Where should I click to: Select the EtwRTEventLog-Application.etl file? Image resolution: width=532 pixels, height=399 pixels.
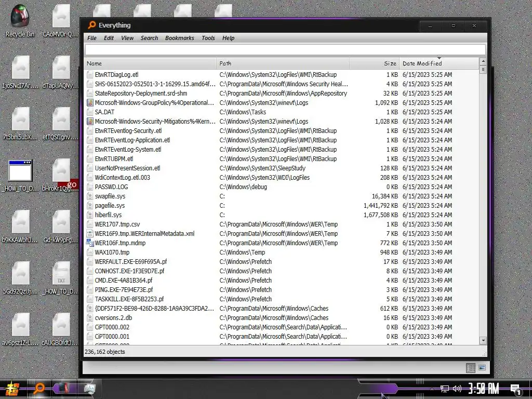point(281,140)
